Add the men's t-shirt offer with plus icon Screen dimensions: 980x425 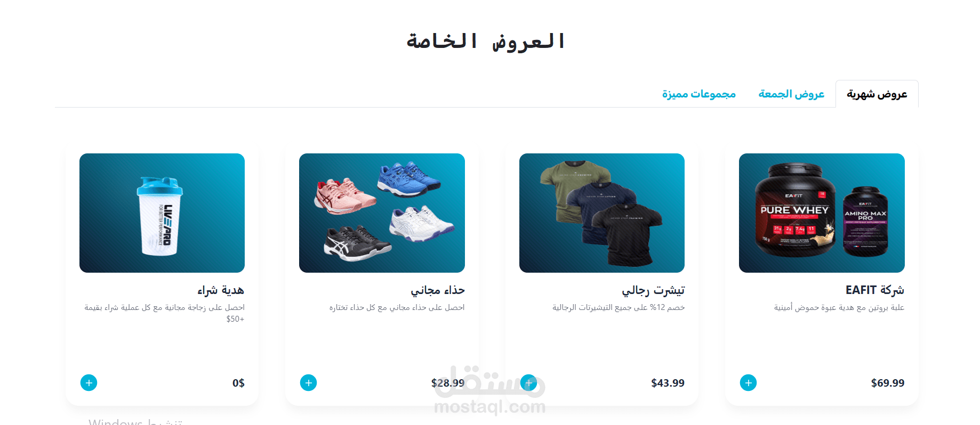pos(528,382)
